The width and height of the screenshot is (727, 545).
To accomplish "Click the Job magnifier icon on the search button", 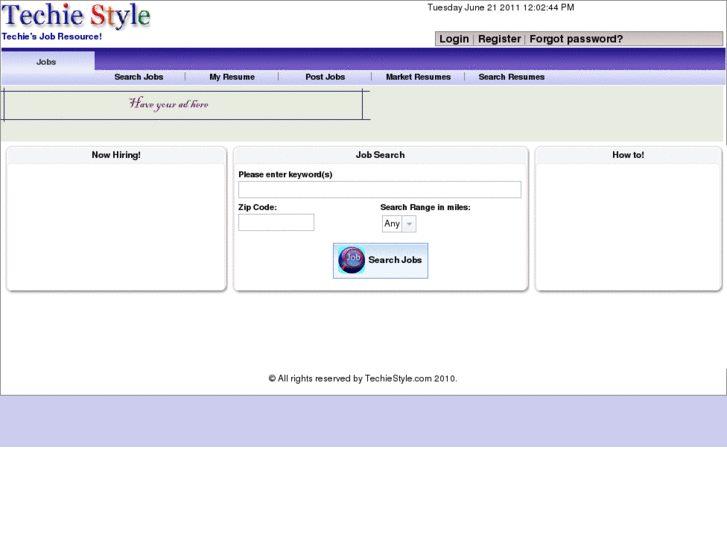I will (x=351, y=260).
